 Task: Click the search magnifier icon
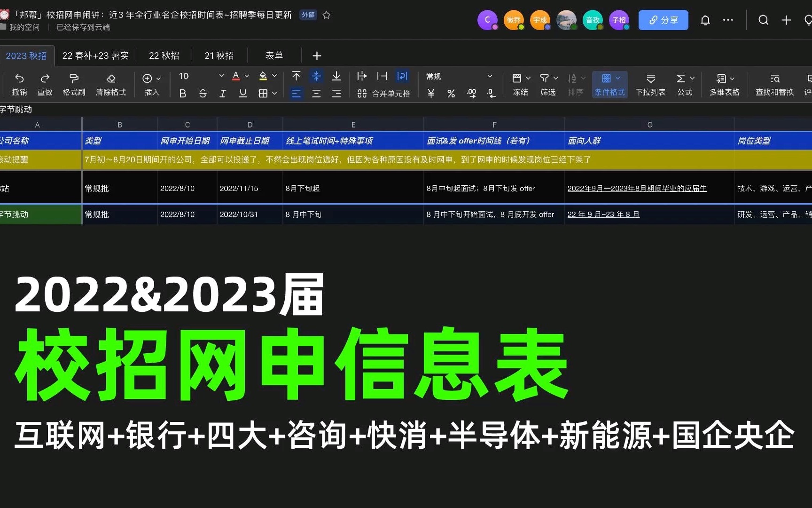pos(764,20)
